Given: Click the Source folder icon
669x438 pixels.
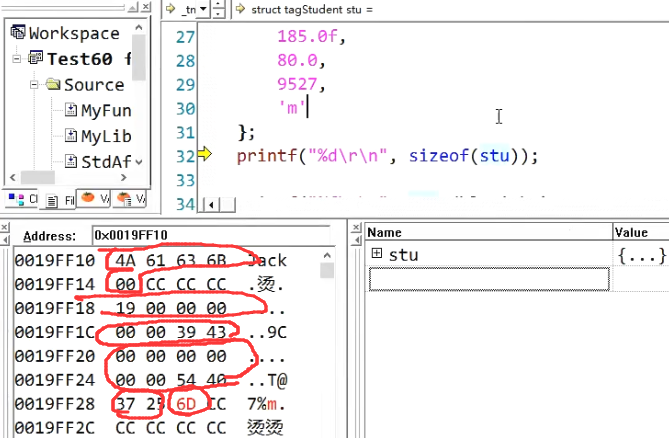Looking at the screenshot, I should tap(53, 85).
